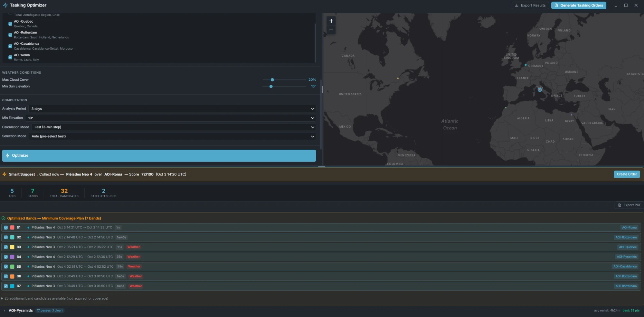
Task: Click the red color swatch of band B1
Action: pos(12,228)
